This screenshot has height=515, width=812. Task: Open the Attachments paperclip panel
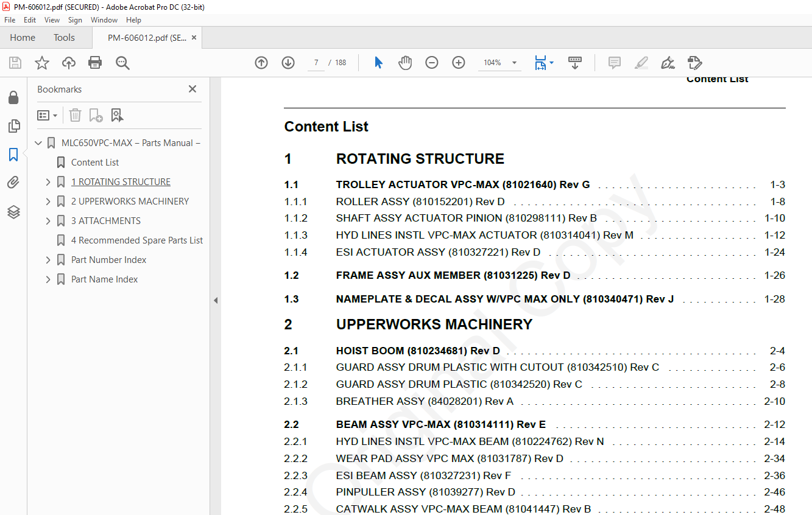click(x=13, y=183)
